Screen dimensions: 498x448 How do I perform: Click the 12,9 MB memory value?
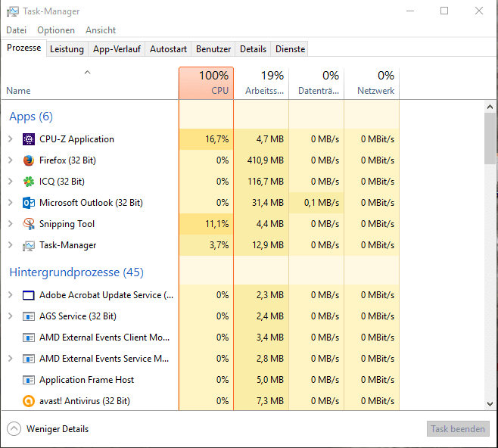tap(268, 245)
